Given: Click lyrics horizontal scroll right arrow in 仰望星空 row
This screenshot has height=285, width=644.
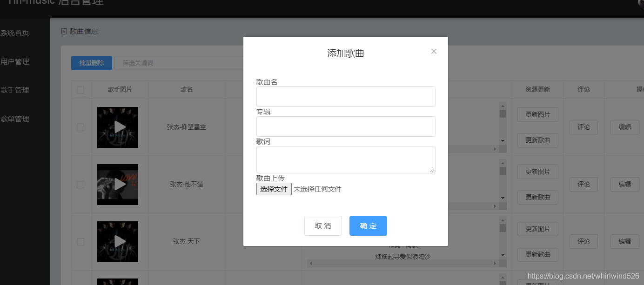Looking at the screenshot, I should [495, 149].
